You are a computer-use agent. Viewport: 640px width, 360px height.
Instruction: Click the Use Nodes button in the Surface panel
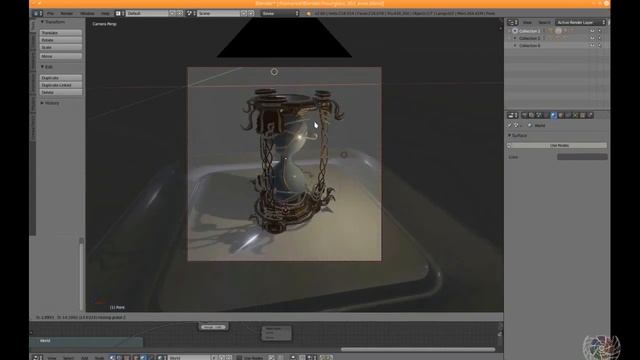coord(559,146)
